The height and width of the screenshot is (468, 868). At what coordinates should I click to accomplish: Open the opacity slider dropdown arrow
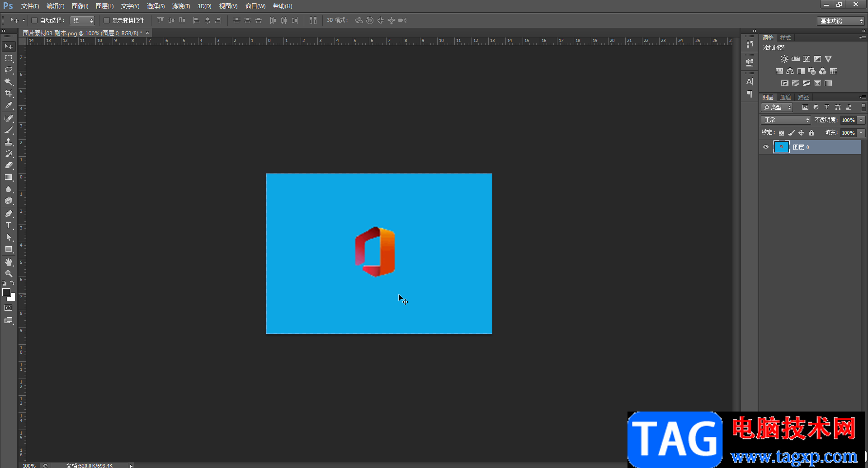(861, 120)
